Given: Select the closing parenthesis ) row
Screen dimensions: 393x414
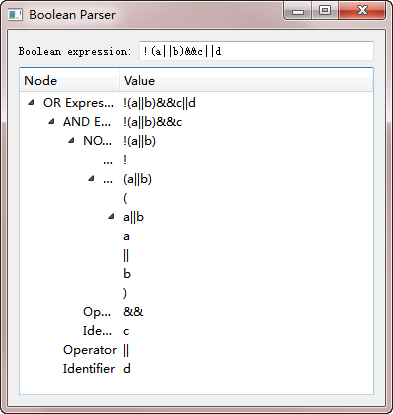Looking at the screenshot, I should (196, 293).
